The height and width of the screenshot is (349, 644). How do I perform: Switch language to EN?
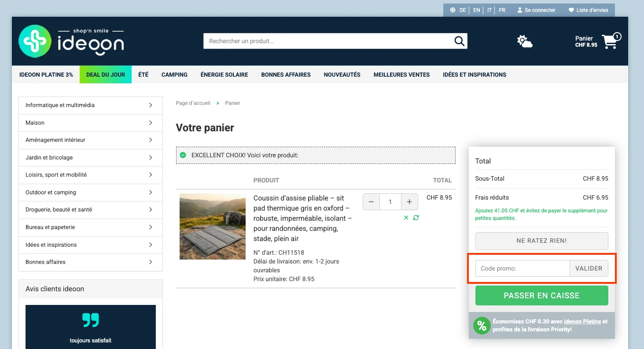click(x=477, y=10)
